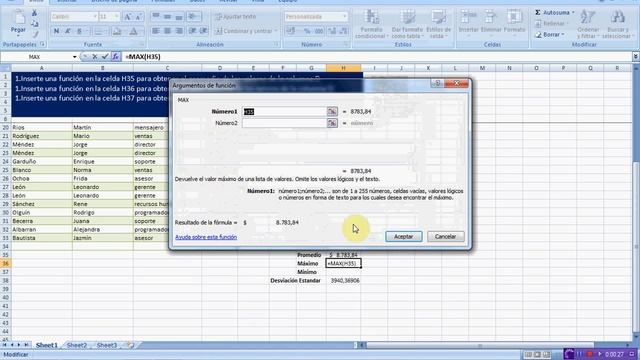Screen dimensions: 640x360
Task: Click the Copy icon in Portapapeles
Action: click(x=35, y=24)
